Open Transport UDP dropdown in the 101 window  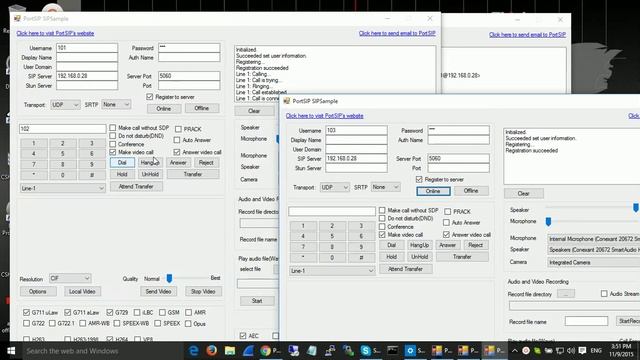65,104
